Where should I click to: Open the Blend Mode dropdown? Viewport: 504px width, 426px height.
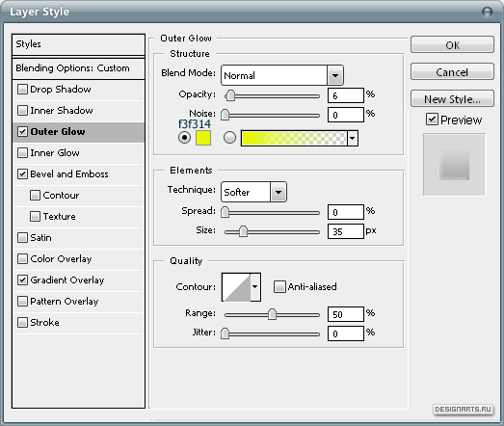[282, 75]
